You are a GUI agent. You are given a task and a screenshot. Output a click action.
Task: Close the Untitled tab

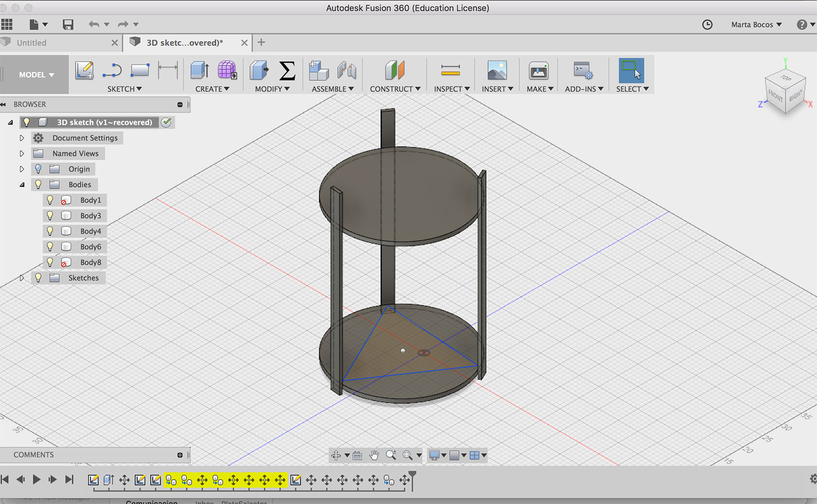(114, 43)
